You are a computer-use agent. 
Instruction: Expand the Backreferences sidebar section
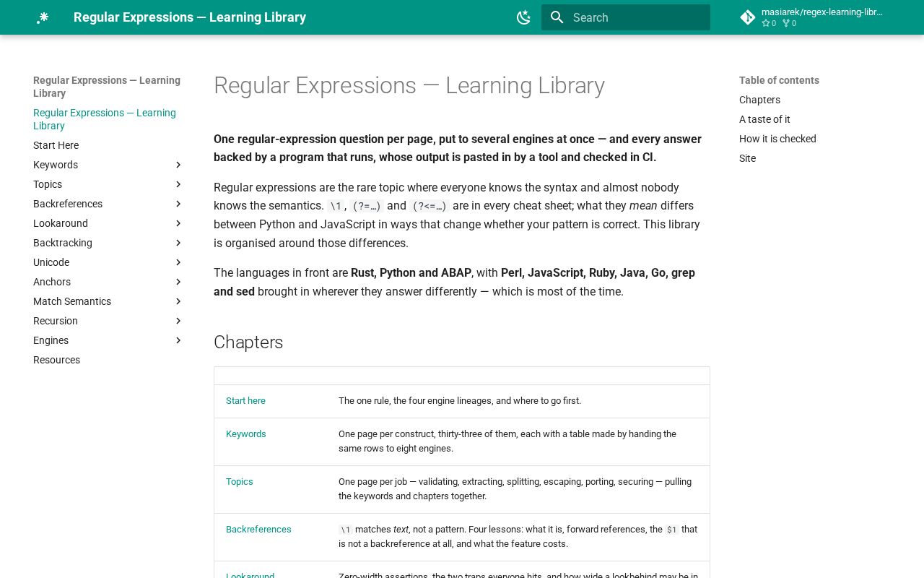(x=178, y=204)
